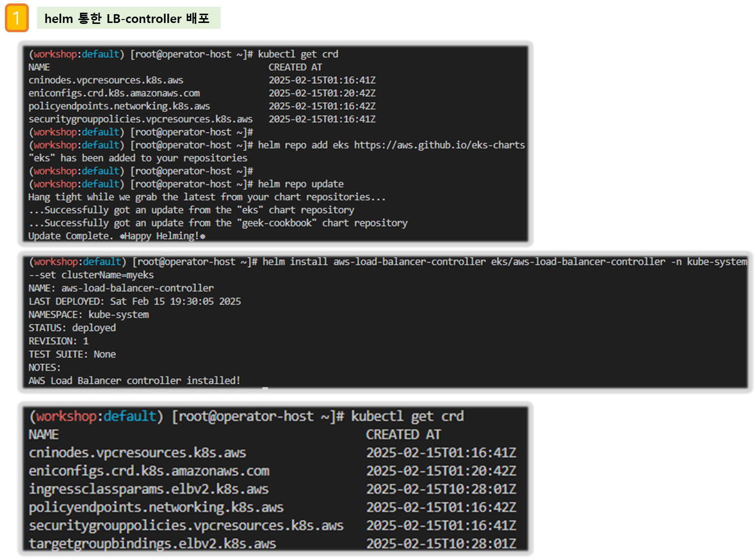Click 'LAST DEPLOYED: Sat Feb 15 19:30:05 2025'
The width and height of the screenshot is (756, 559).
[135, 301]
